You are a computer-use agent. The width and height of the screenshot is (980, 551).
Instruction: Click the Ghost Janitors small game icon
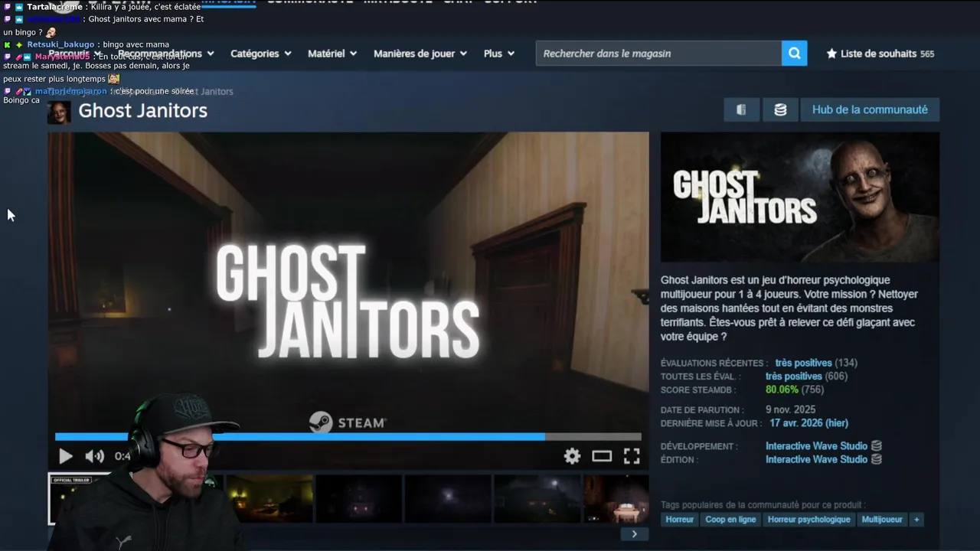coord(59,112)
